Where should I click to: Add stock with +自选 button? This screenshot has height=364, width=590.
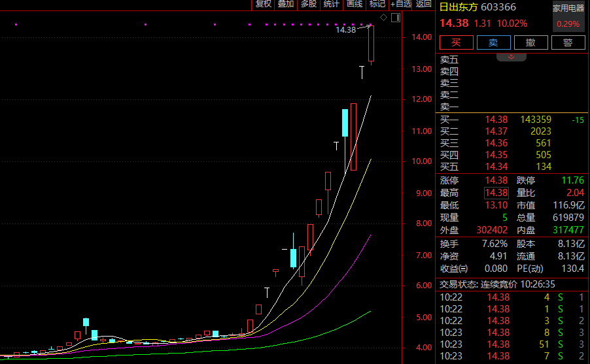click(x=401, y=5)
